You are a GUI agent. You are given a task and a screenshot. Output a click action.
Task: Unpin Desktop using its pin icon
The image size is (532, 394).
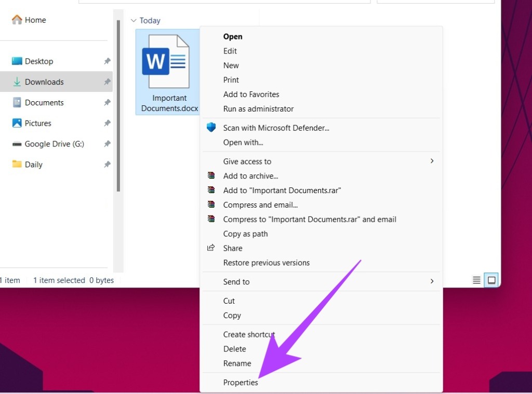coord(107,61)
